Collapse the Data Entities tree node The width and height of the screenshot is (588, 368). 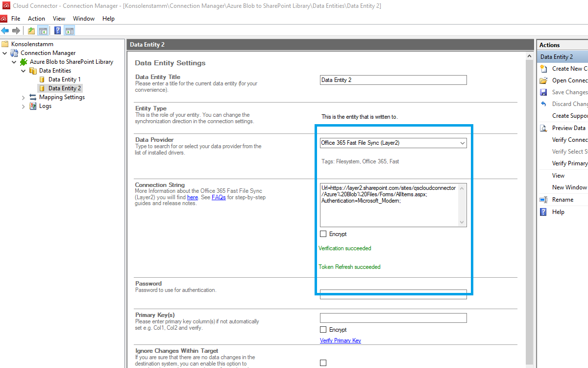point(23,71)
